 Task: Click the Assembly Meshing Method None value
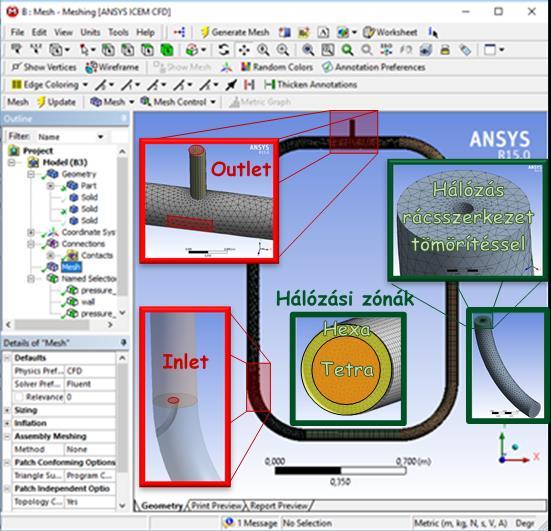click(90, 449)
